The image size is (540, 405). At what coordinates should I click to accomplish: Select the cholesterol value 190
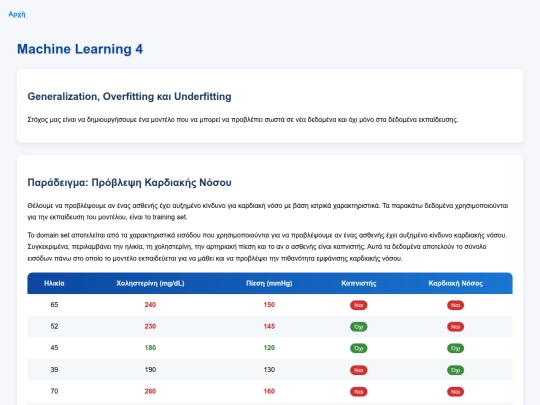click(150, 370)
